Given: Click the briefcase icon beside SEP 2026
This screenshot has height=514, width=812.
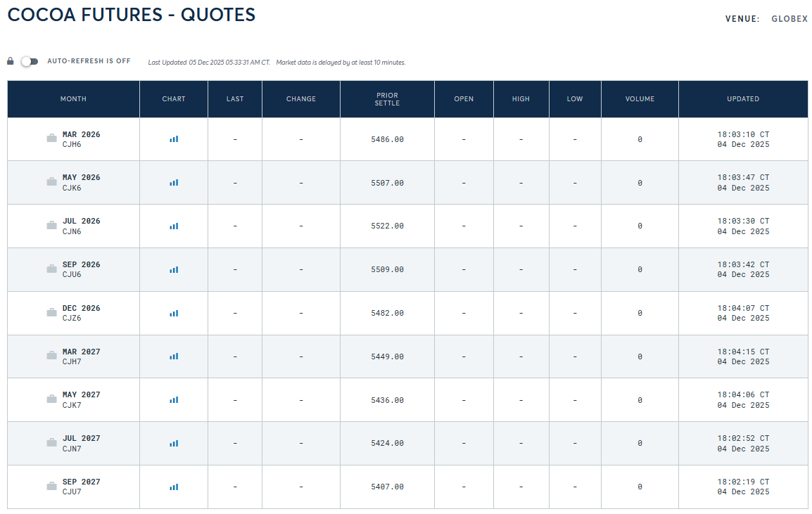Looking at the screenshot, I should (x=52, y=269).
